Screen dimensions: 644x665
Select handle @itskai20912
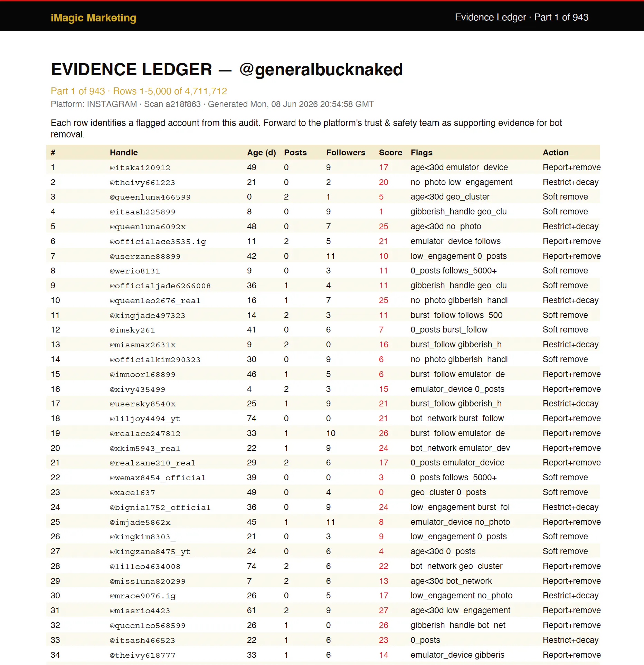click(x=140, y=168)
